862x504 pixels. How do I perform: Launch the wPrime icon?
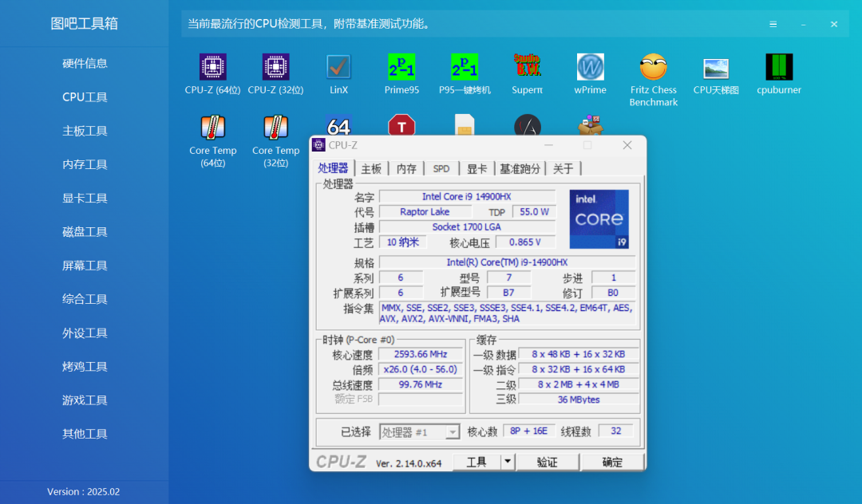point(591,67)
